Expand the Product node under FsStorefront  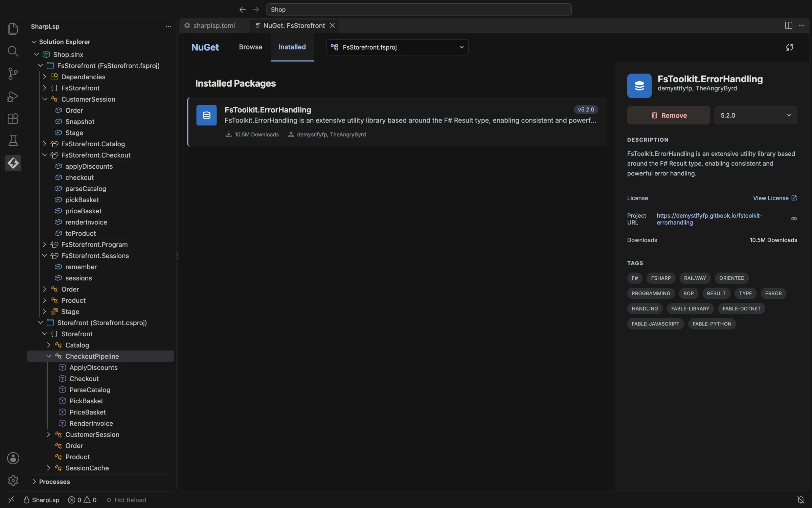click(44, 300)
